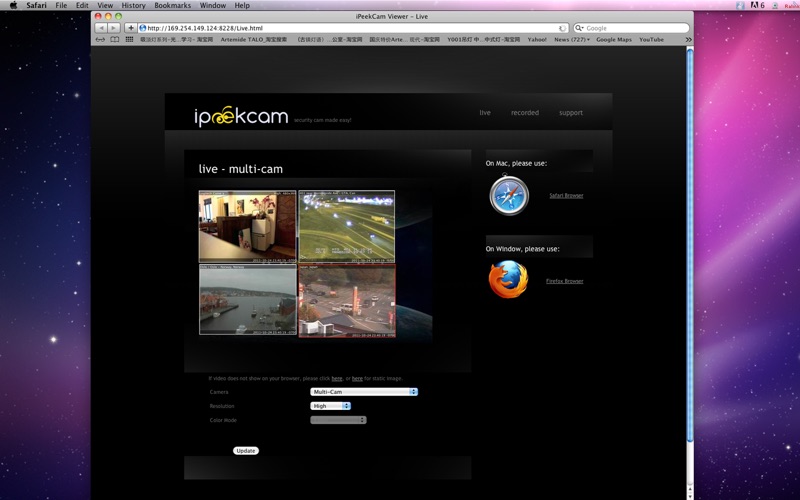
Task: Click the Top Sites grid icon
Action: tap(129, 40)
